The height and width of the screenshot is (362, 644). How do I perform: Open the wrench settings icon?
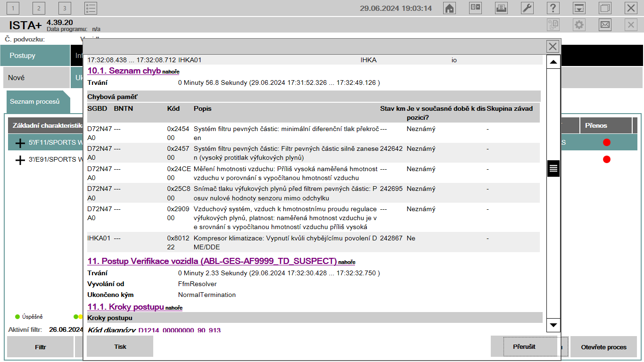pos(527,8)
